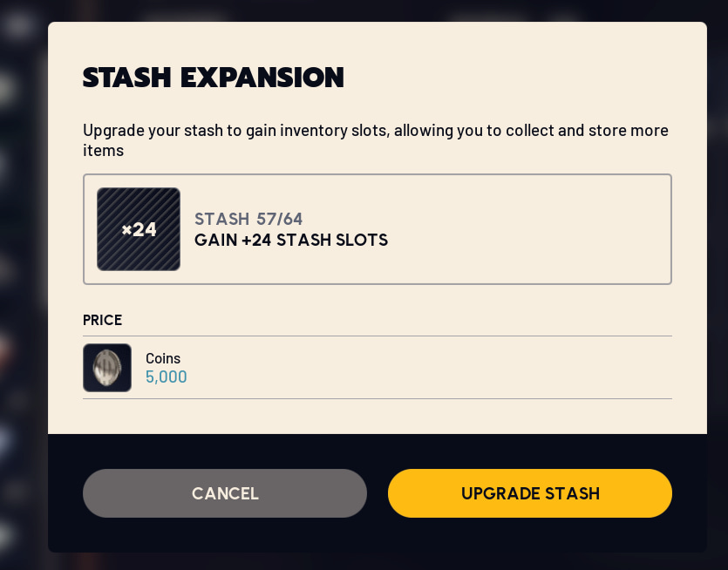The image size is (728, 570).
Task: Select the PRICE section header
Action: [x=102, y=320]
